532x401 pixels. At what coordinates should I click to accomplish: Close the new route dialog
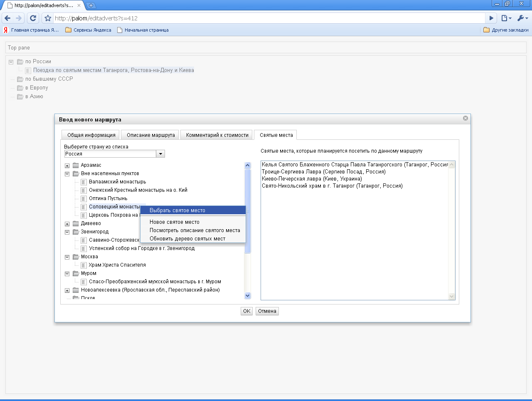click(x=465, y=118)
